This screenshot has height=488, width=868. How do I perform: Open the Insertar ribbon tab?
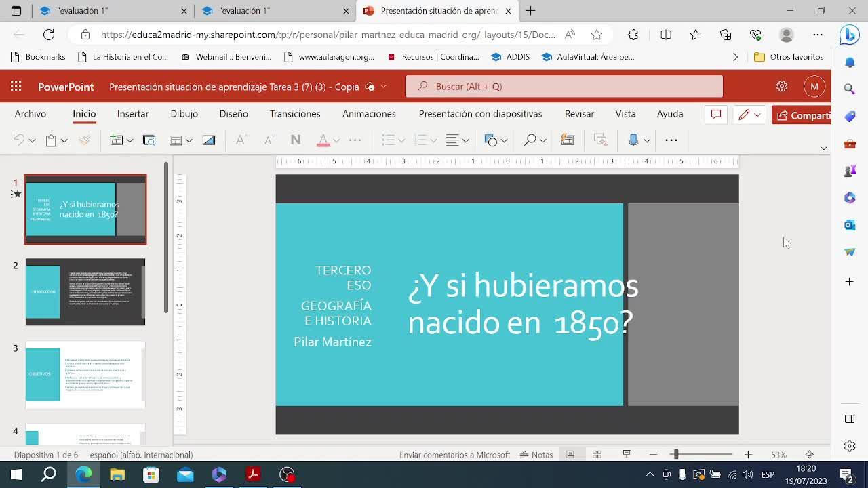(133, 114)
